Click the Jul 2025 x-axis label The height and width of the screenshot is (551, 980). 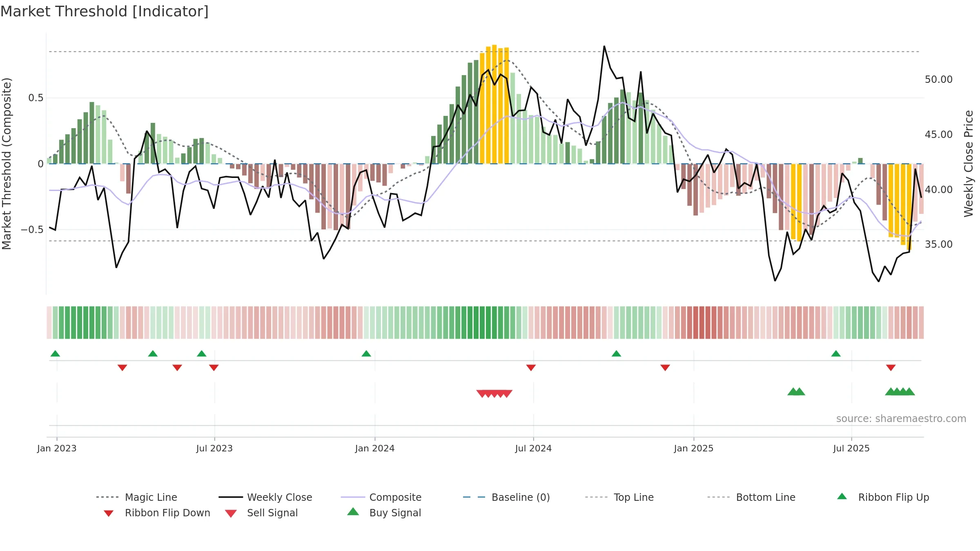click(x=851, y=448)
